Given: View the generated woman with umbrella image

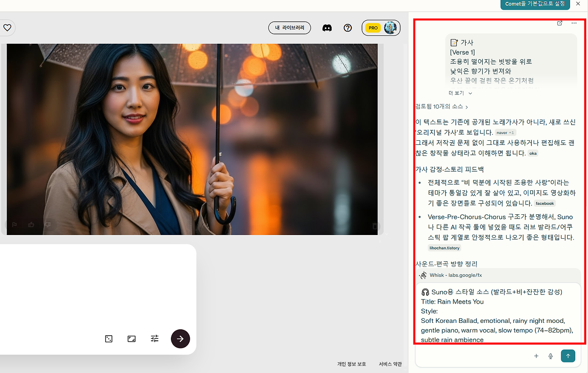Looking at the screenshot, I should point(192,139).
